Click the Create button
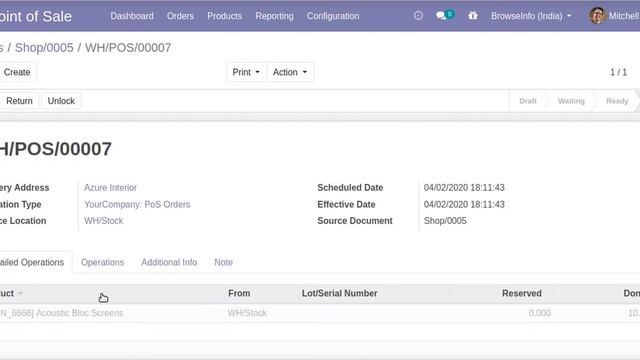Image resolution: width=640 pixels, height=360 pixels. tap(17, 72)
